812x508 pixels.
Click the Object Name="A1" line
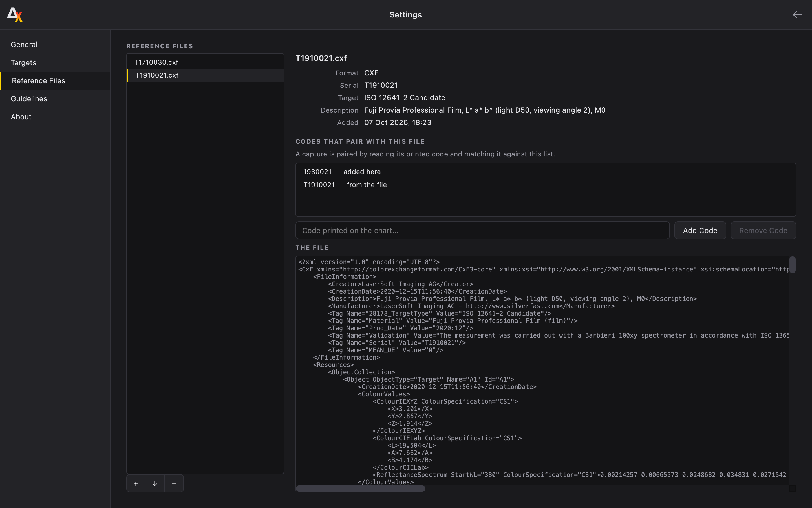(x=429, y=379)
